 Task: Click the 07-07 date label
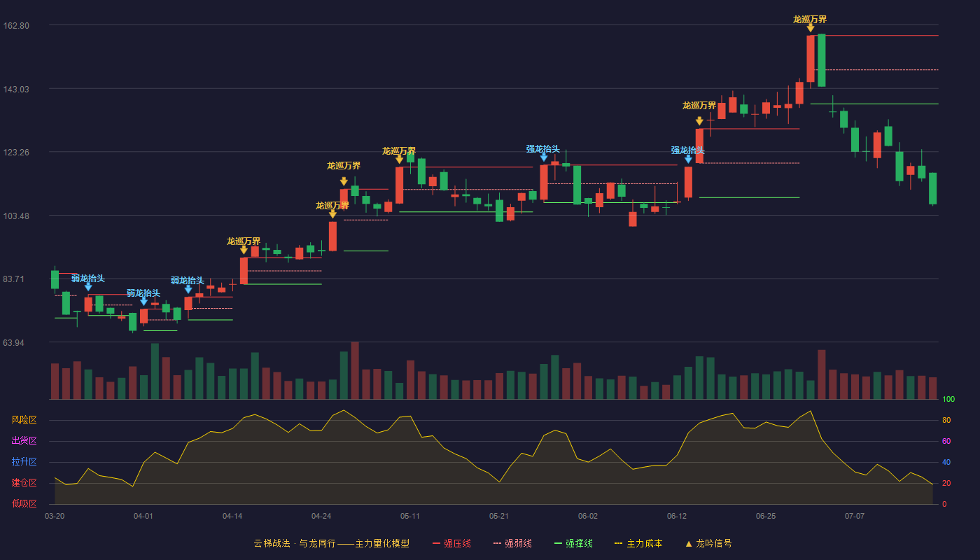pos(855,516)
